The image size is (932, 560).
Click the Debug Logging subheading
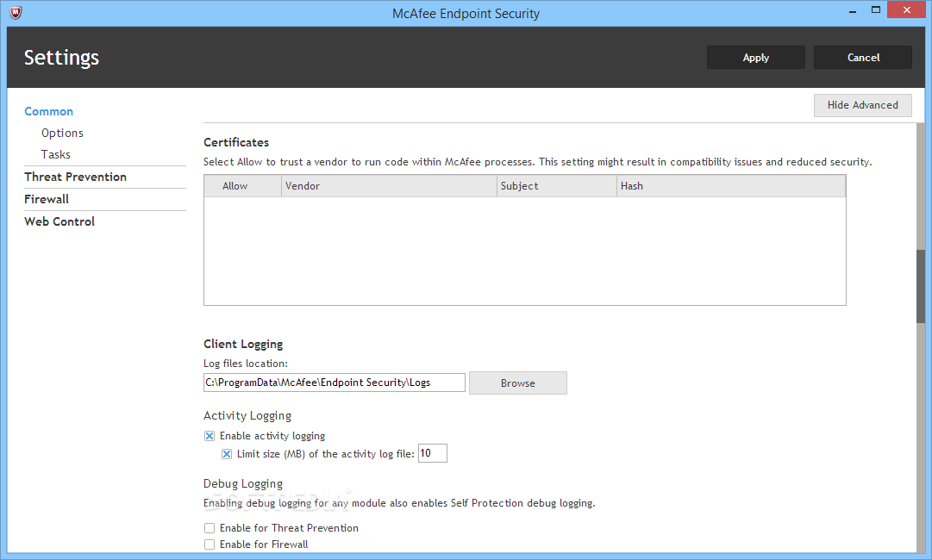tap(243, 484)
